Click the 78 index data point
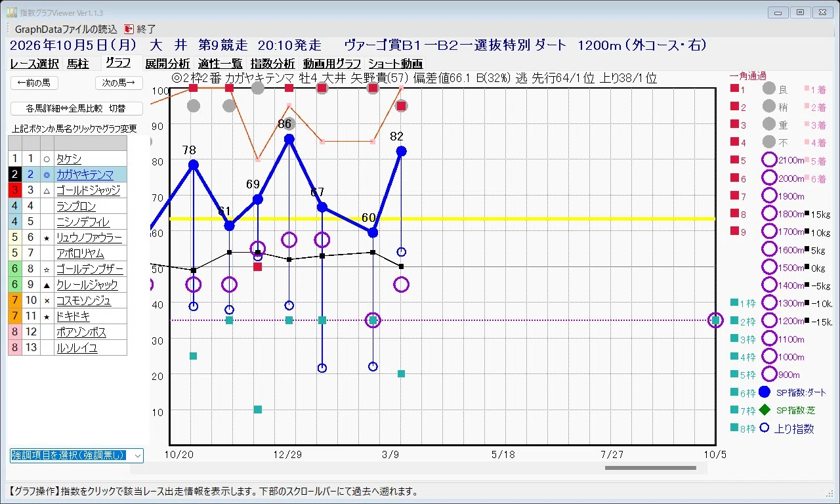 pos(193,165)
